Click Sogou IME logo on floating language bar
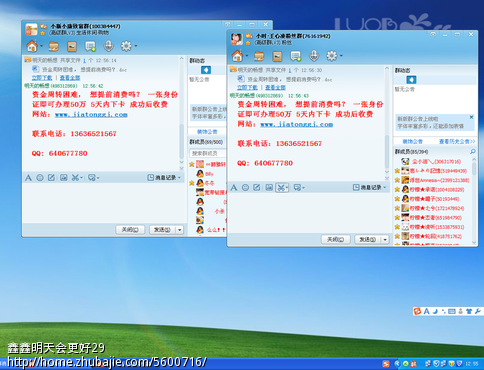The width and height of the screenshot is (484, 370). (417, 311)
